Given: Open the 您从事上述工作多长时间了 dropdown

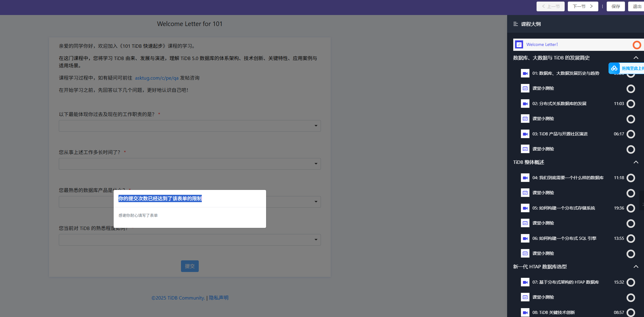Looking at the screenshot, I should pos(190,164).
